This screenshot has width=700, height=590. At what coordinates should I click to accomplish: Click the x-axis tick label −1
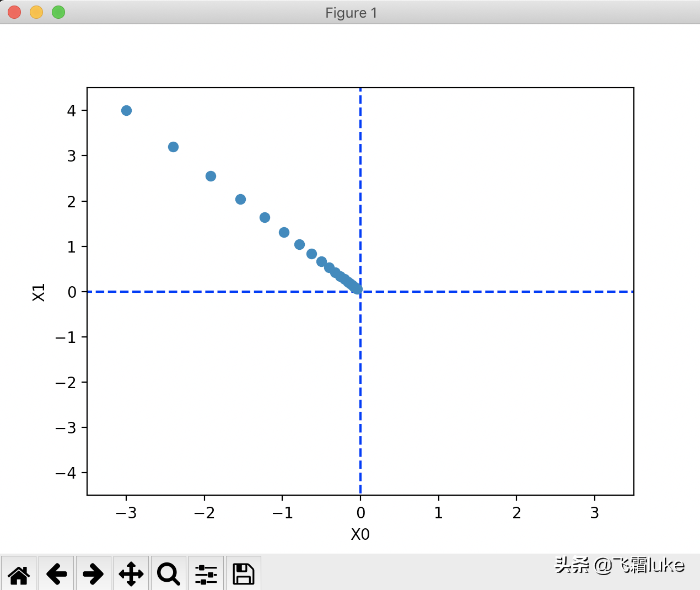point(282,513)
